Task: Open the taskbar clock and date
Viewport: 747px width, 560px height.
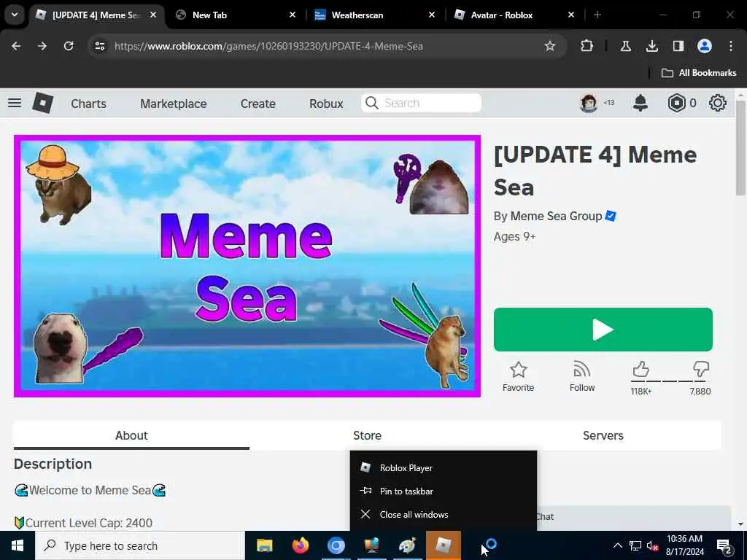Action: pos(684,545)
